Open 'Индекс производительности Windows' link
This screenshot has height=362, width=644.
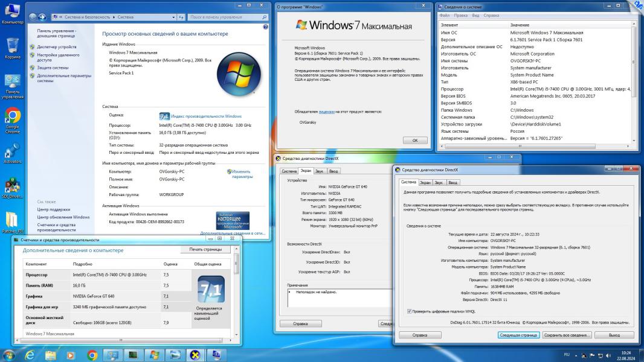206,116
